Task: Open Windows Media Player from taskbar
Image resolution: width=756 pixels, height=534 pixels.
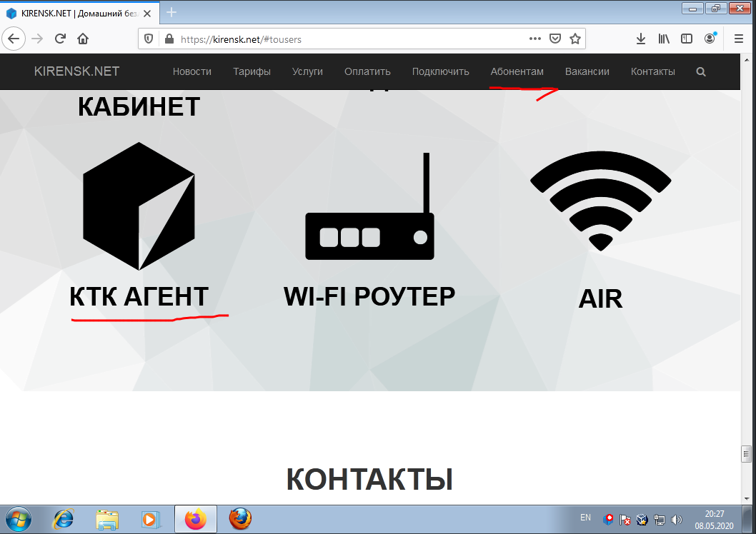Action: 151,520
